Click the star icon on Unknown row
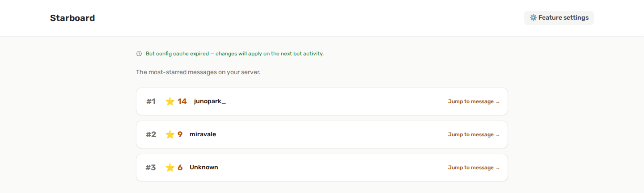Image resolution: width=644 pixels, height=193 pixels. [170, 168]
